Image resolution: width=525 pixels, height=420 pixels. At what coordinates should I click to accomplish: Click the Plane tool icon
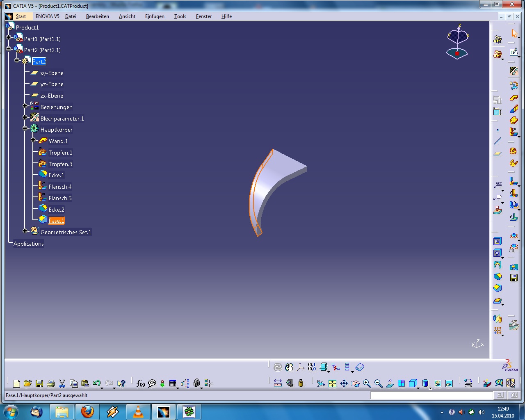pyautogui.click(x=498, y=153)
